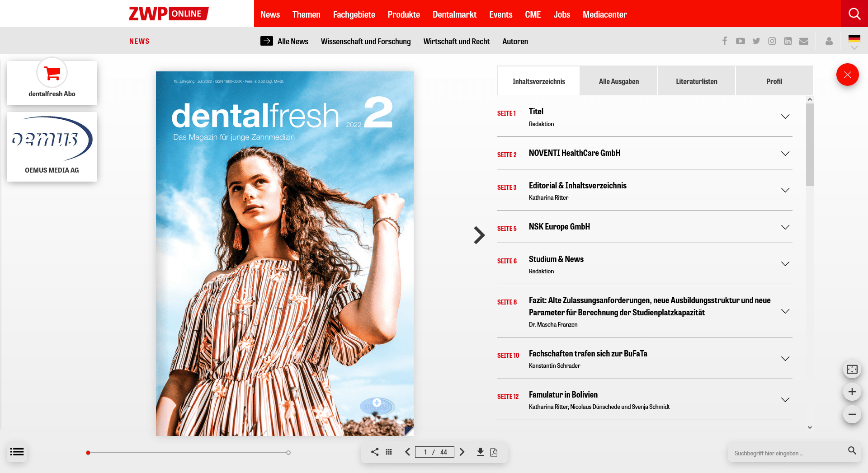This screenshot has height=473, width=868.
Task: Click Wirtschaft und Recht link
Action: (x=456, y=42)
